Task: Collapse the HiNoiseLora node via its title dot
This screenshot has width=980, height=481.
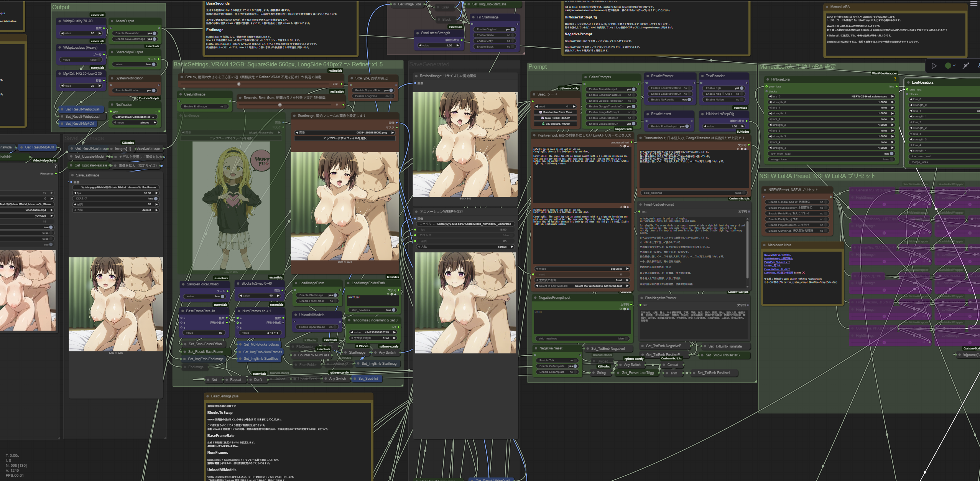Action: coord(768,79)
